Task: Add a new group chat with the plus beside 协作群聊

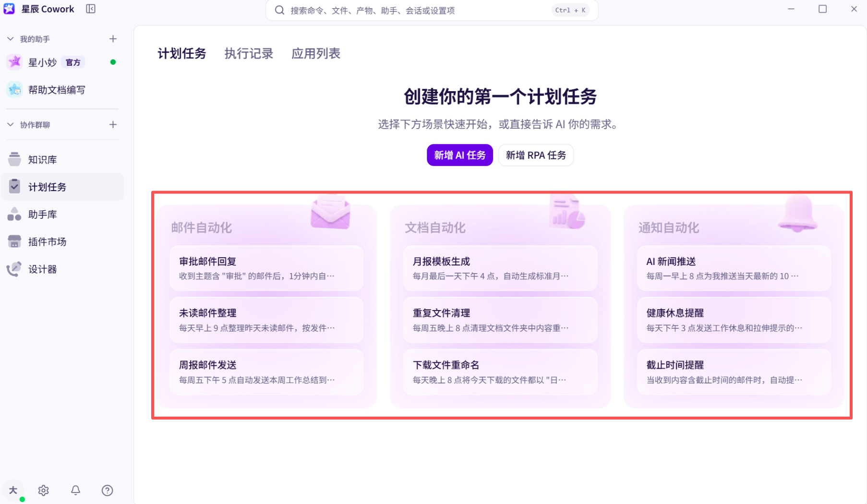Action: 113,125
